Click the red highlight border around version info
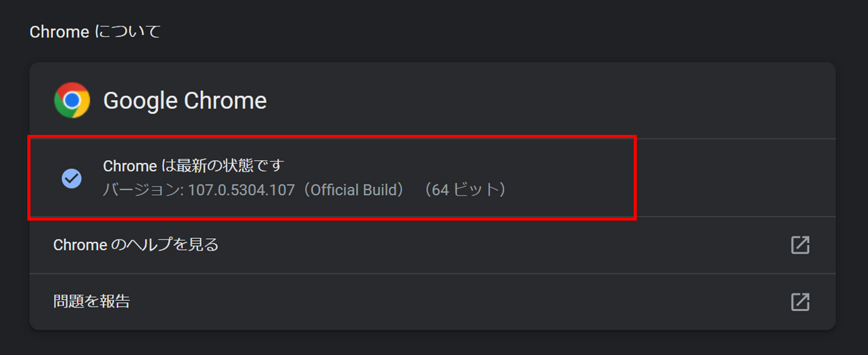Image resolution: width=868 pixels, height=355 pixels. click(x=331, y=137)
